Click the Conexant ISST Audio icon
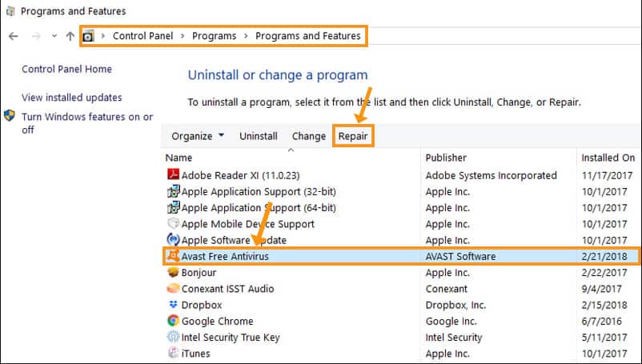The image size is (642, 364). coord(173,288)
